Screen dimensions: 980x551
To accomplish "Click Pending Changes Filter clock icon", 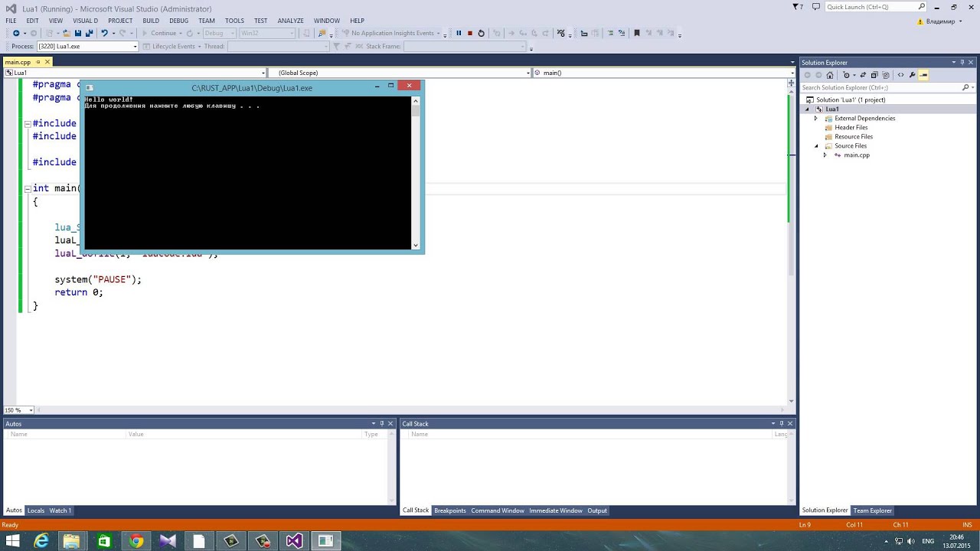I will pyautogui.click(x=846, y=75).
